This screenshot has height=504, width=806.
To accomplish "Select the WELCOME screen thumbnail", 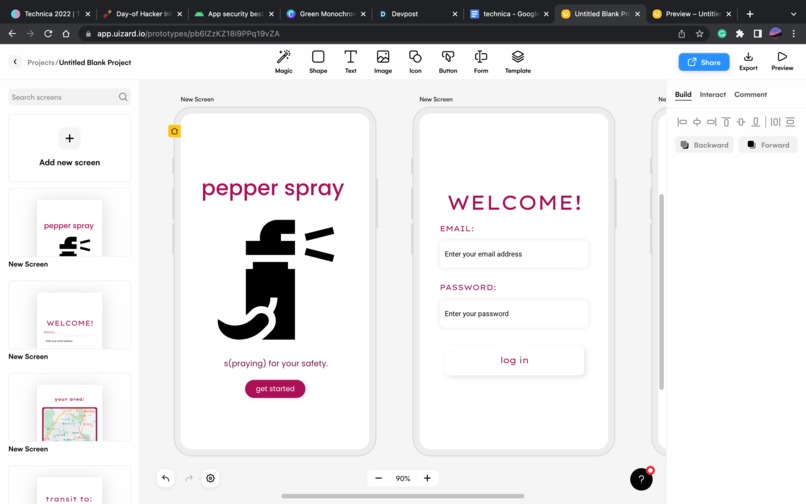I will point(69,315).
